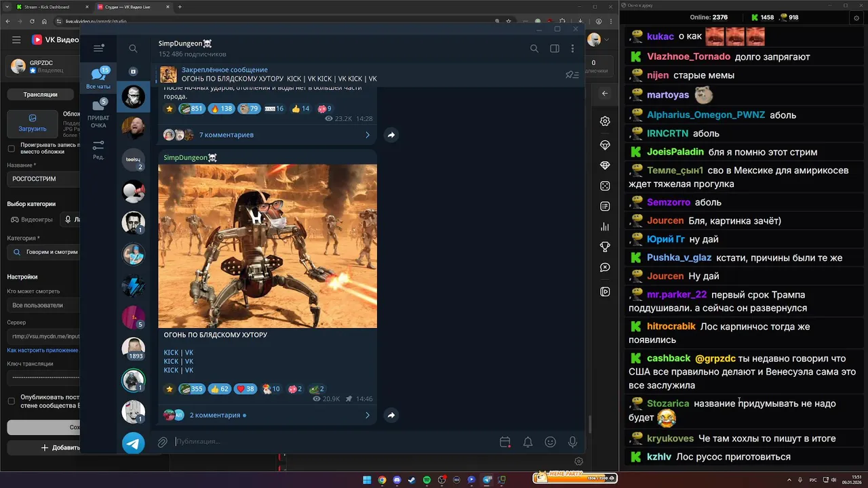Screen dimensions: 868x488
Task: Open Discord from the taskbar
Action: click(x=397, y=480)
